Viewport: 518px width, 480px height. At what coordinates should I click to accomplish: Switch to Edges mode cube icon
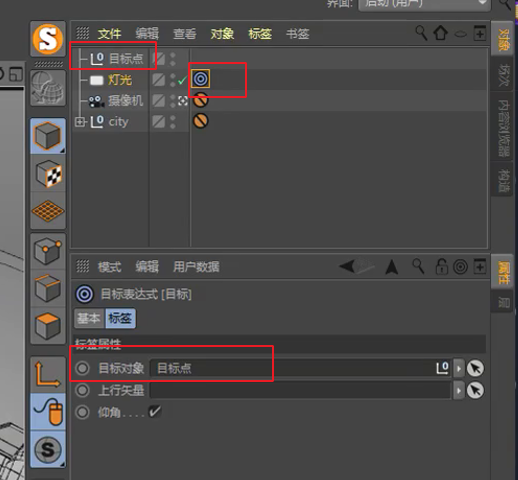coord(48,288)
